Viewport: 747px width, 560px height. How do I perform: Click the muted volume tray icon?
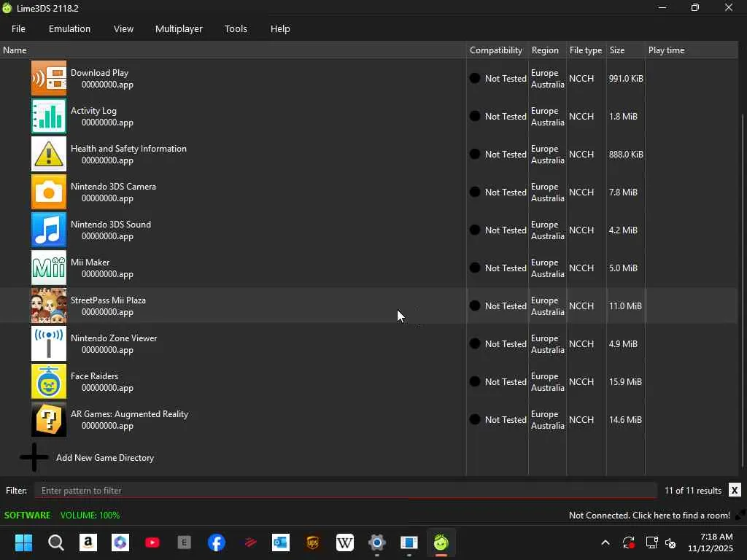[x=670, y=542]
